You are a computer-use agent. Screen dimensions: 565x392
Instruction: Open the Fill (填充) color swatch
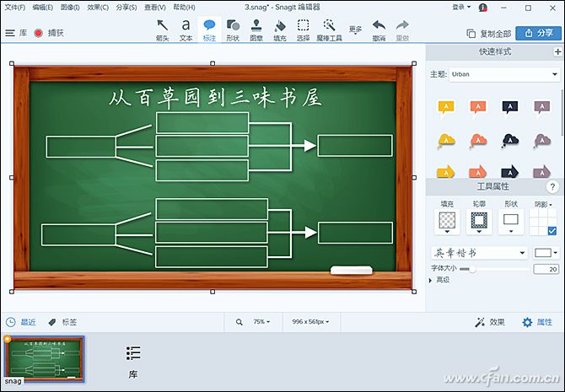(x=447, y=221)
